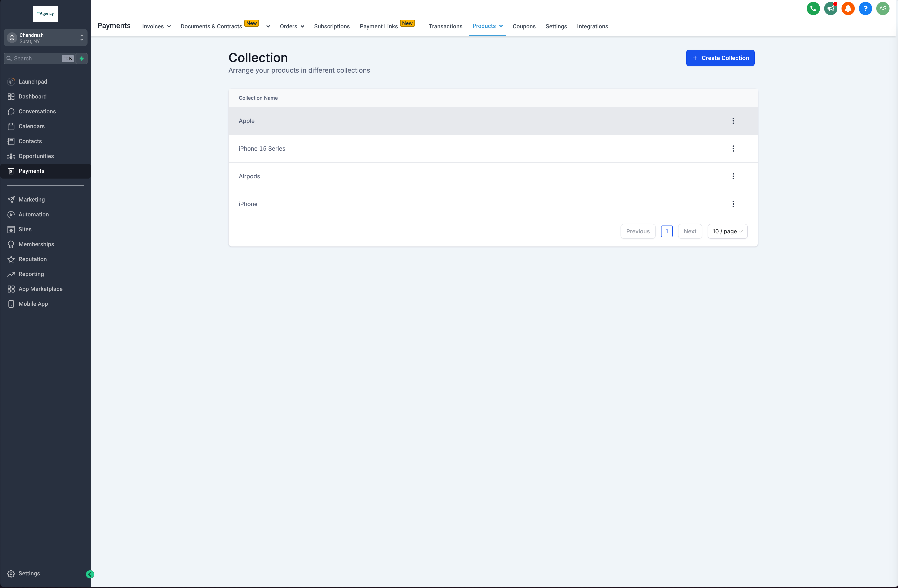The width and height of the screenshot is (898, 588).
Task: Go to the Coupons tab
Action: point(524,26)
